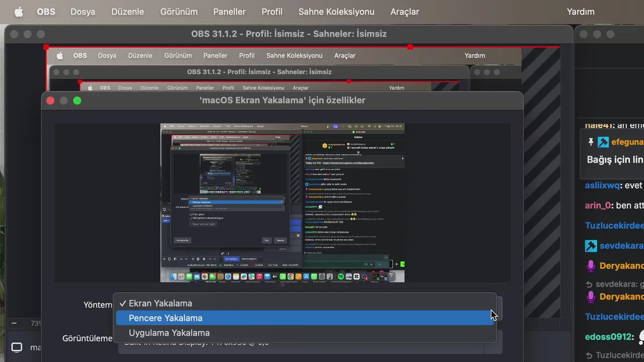This screenshot has height=362, width=644.
Task: Click microphone badge on Deryakand message under sevdekara reply
Action: pos(591,297)
